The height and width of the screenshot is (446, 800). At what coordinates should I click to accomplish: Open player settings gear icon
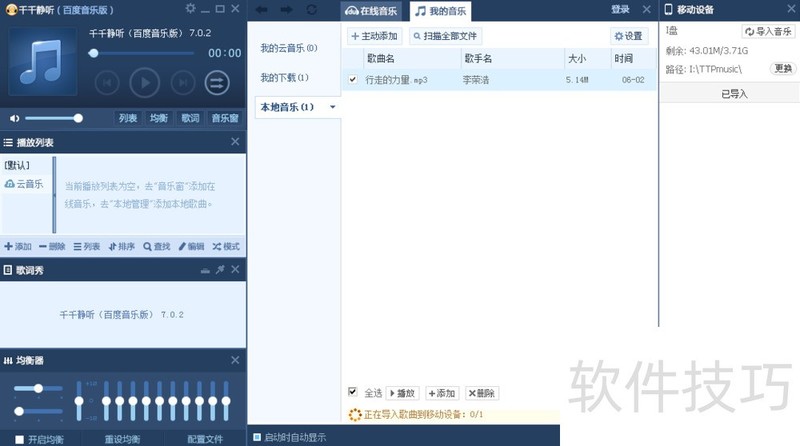(190, 8)
